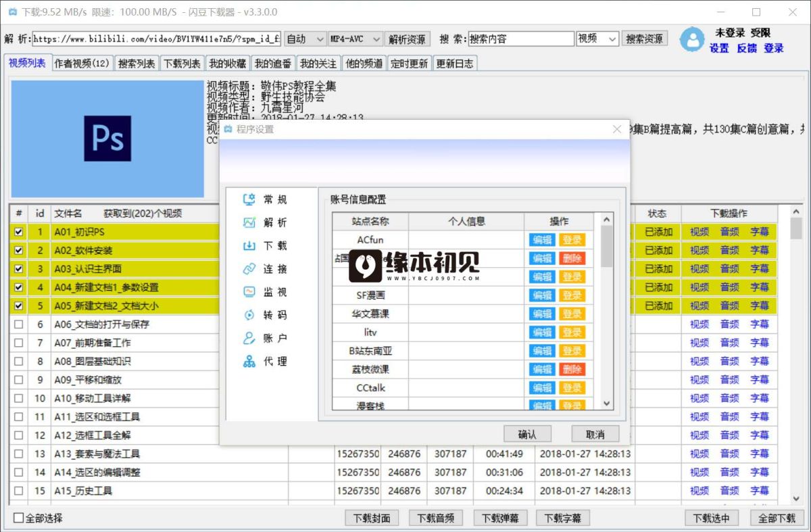811x532 pixels.
Task: Cancel settings with 取消 button
Action: (x=595, y=434)
